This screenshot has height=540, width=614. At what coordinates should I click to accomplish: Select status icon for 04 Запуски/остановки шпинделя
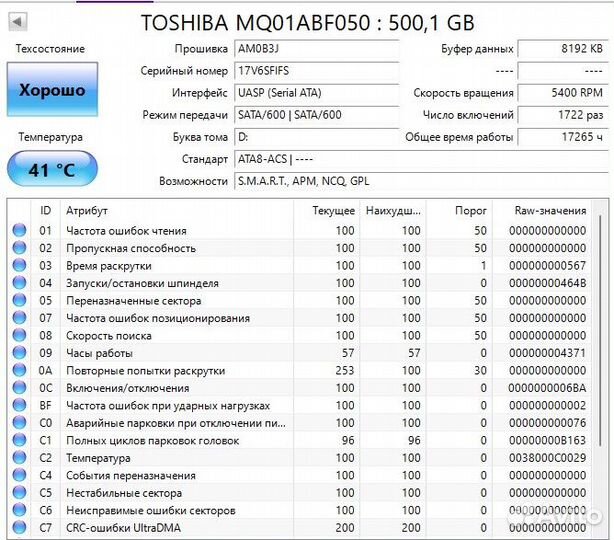click(19, 283)
